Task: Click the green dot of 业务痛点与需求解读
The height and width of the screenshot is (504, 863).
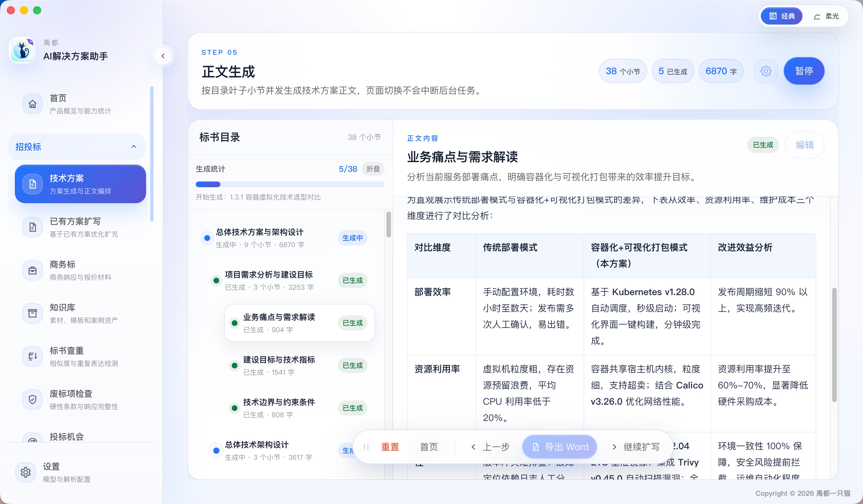Action: [x=235, y=323]
